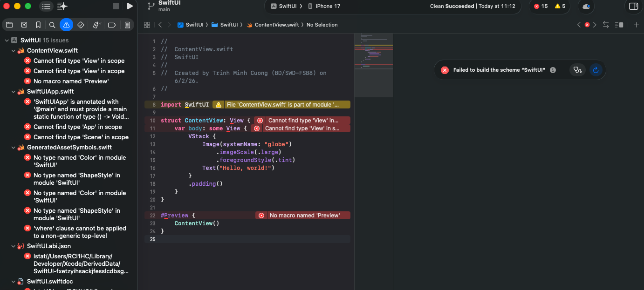644x290 pixels.
Task: Click the Run (play) button
Action: (130, 6)
